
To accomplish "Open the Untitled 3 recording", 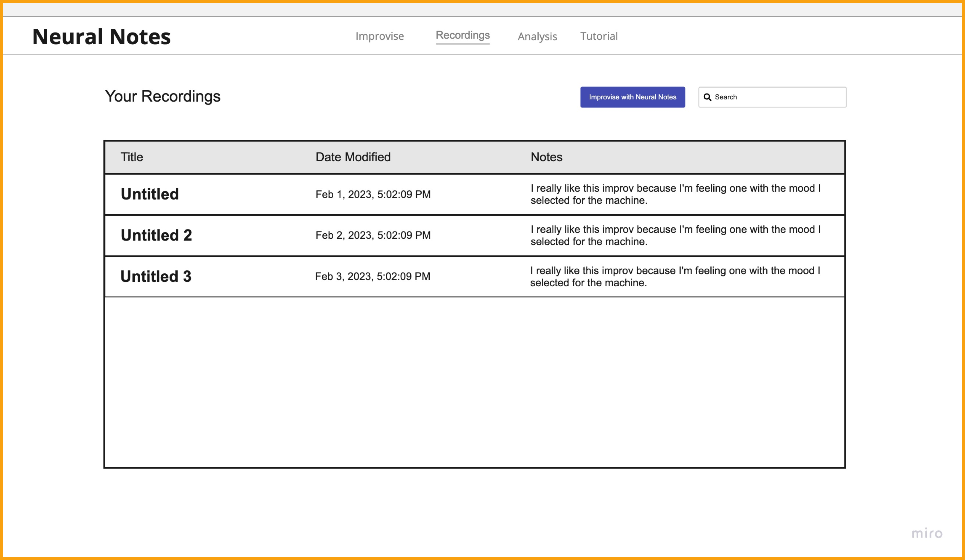I will pos(156,276).
